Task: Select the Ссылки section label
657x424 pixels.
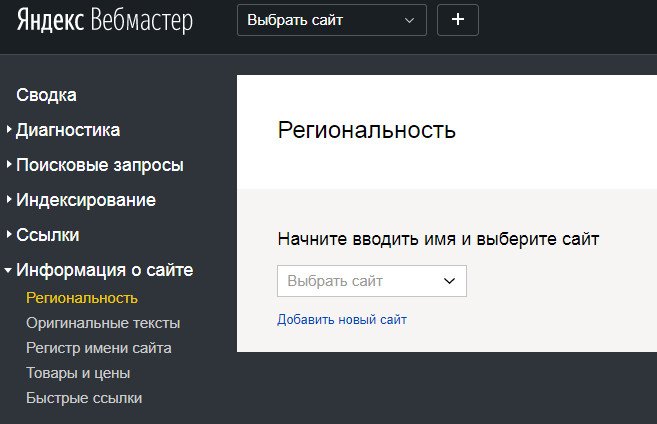Action: [x=48, y=235]
